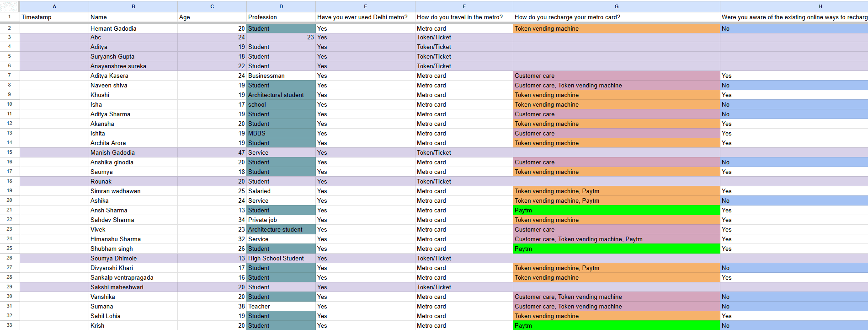Select the Manish Gadodia name cell
Screen dimensions: 868x330
click(133, 152)
